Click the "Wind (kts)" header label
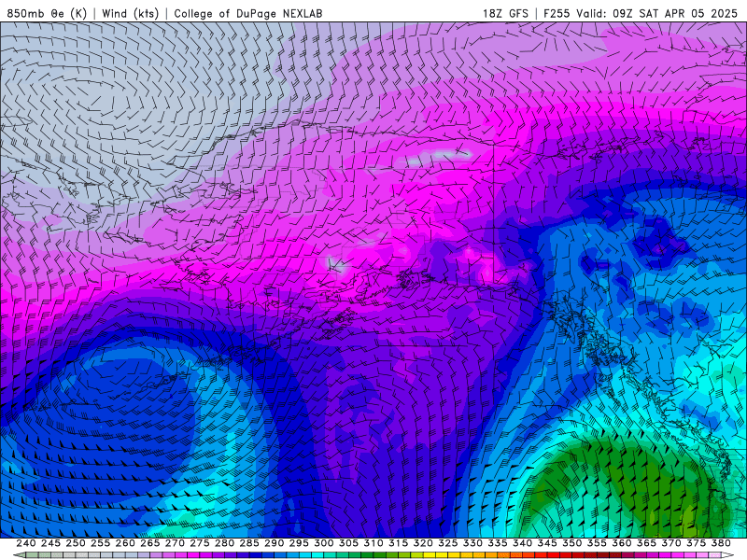 pos(131,14)
